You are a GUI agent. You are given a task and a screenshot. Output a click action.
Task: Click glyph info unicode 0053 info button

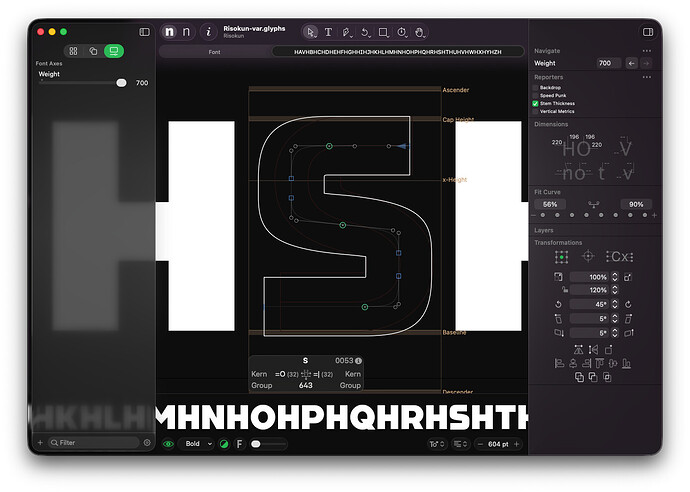click(359, 361)
